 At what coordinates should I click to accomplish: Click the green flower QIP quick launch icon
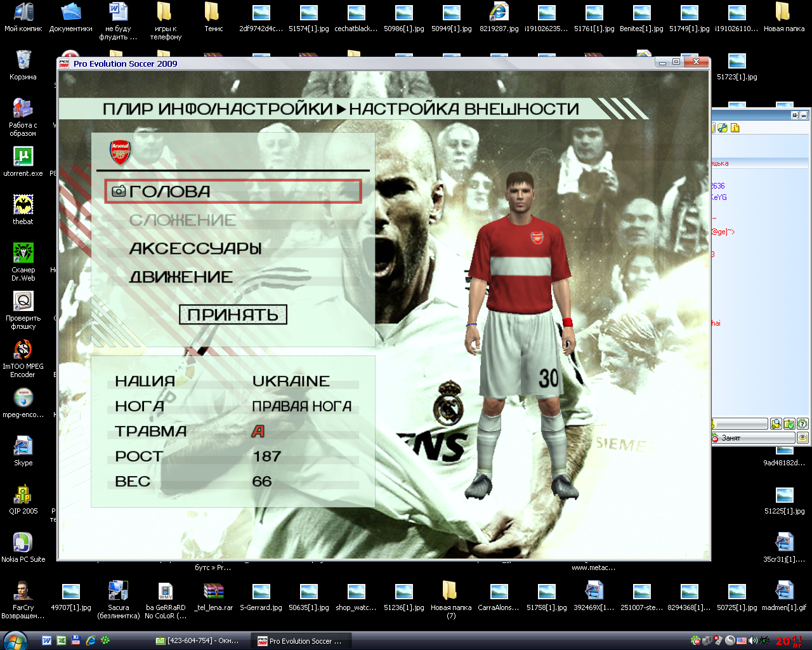(105, 641)
